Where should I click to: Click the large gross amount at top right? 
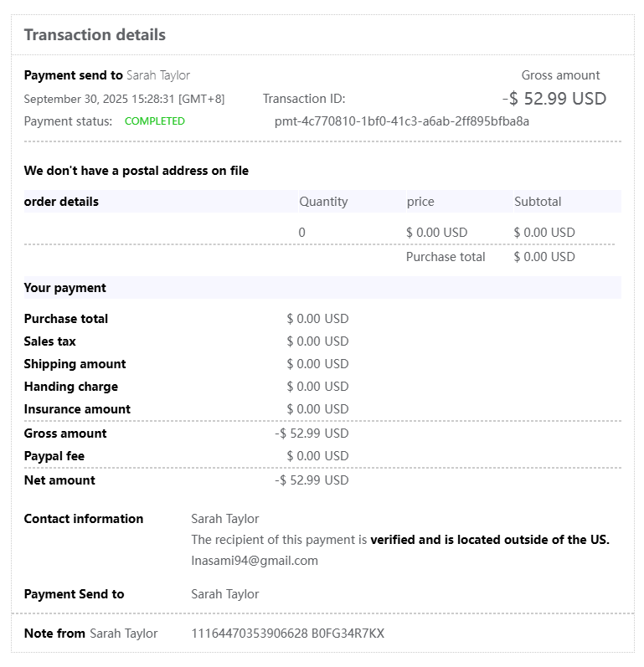click(554, 99)
